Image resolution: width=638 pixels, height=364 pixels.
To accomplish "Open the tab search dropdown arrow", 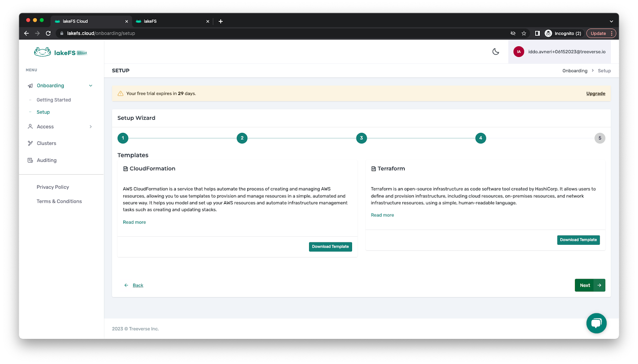I will click(x=611, y=22).
